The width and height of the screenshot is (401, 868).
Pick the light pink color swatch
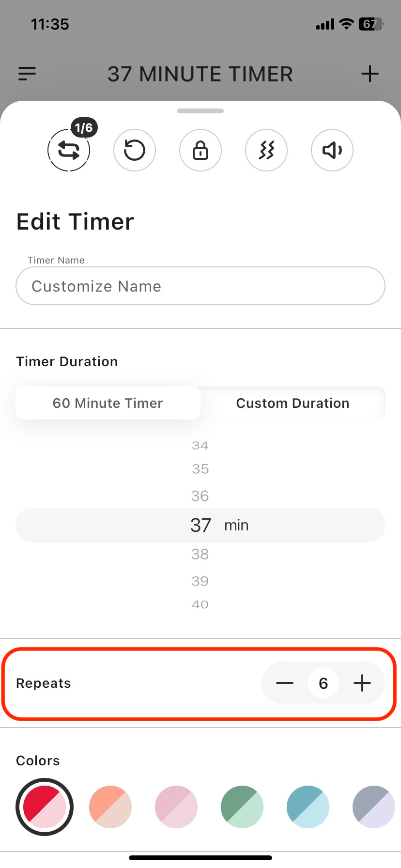(x=176, y=807)
